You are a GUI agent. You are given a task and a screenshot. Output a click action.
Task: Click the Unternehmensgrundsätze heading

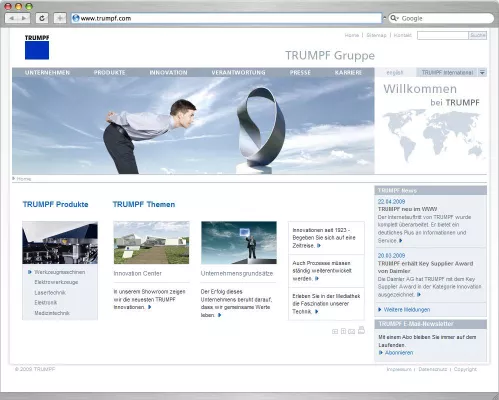pos(237,273)
